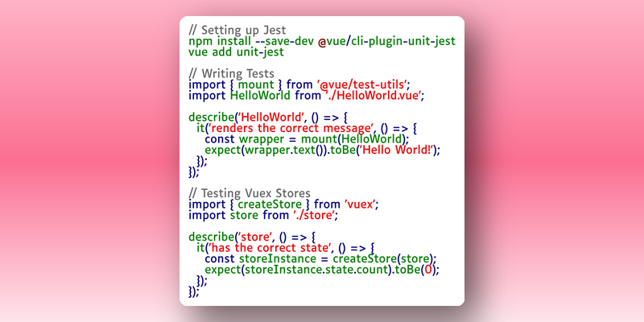644x322 pixels.
Task: Click the 'has the correct state' line
Action: click(x=286, y=248)
